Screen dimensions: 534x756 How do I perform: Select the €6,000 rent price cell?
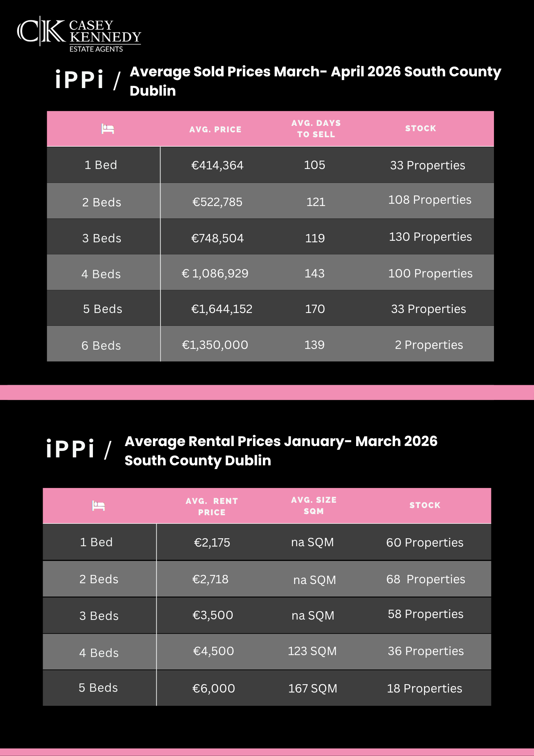214,688
